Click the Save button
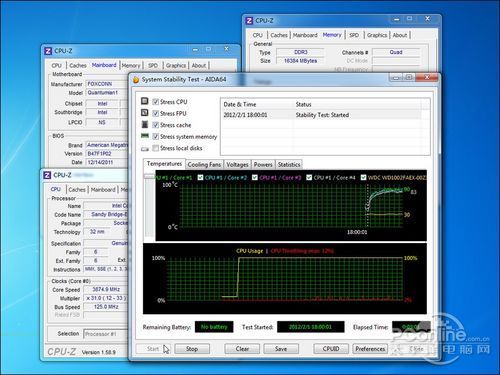The width and height of the screenshot is (500, 375). click(281, 349)
